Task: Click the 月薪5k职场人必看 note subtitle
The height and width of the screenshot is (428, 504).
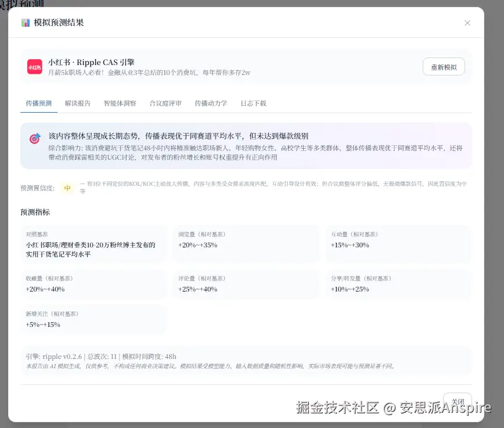Action: tap(149, 73)
